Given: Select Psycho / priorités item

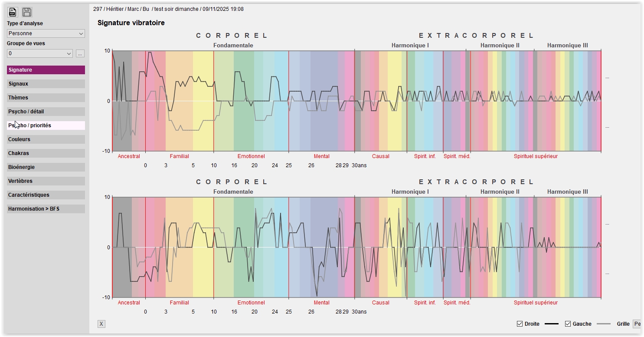Looking at the screenshot, I should [x=46, y=126].
